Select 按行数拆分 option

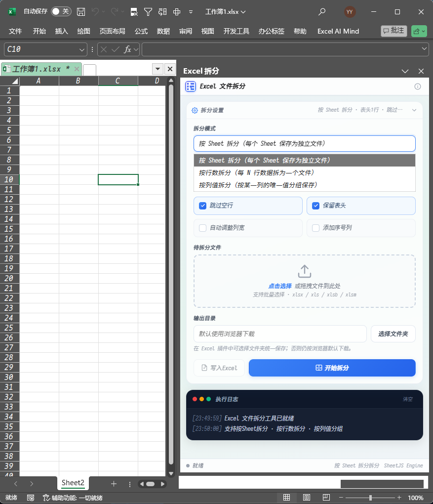tap(305, 173)
